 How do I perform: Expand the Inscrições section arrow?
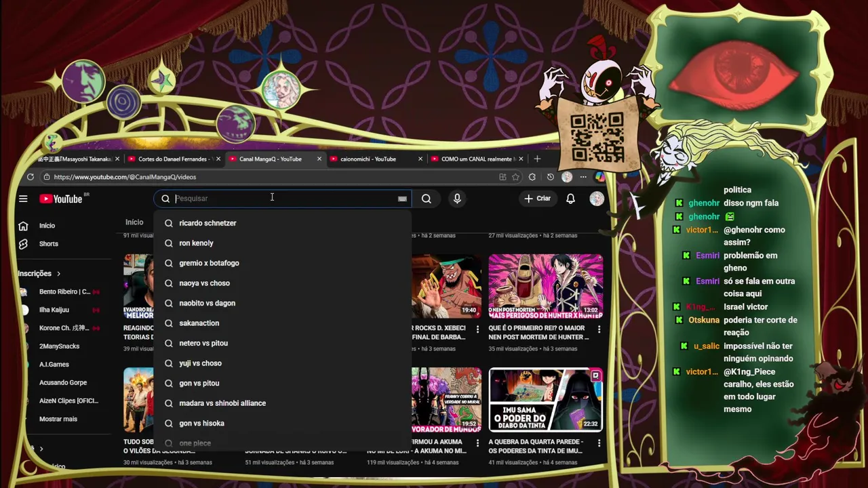pyautogui.click(x=58, y=274)
